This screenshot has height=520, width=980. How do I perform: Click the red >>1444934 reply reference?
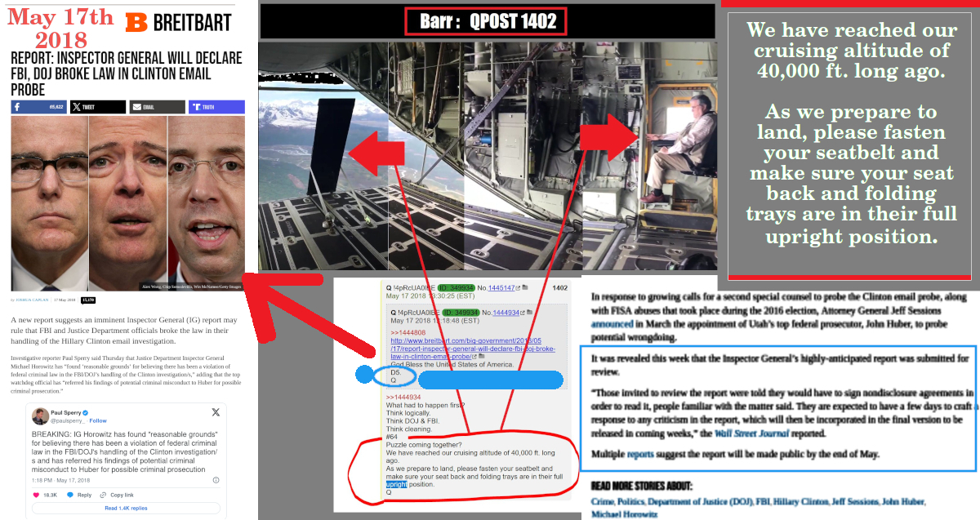point(403,398)
